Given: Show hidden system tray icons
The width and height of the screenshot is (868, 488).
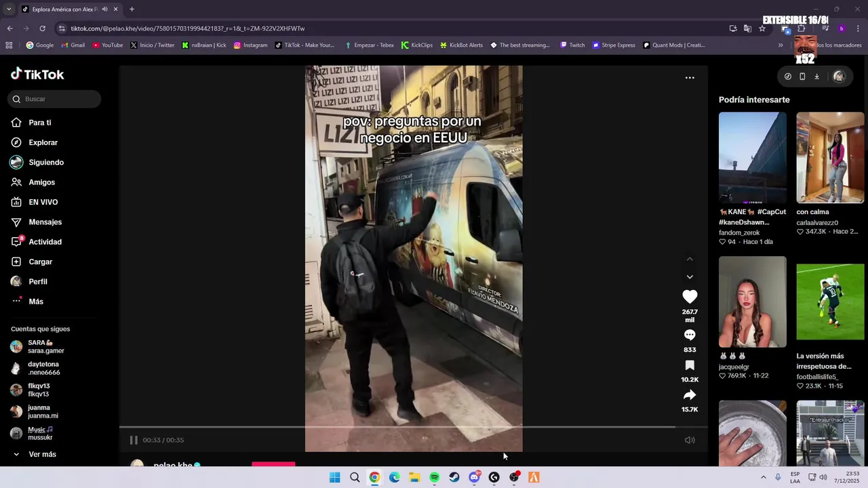Looking at the screenshot, I should [x=763, y=477].
